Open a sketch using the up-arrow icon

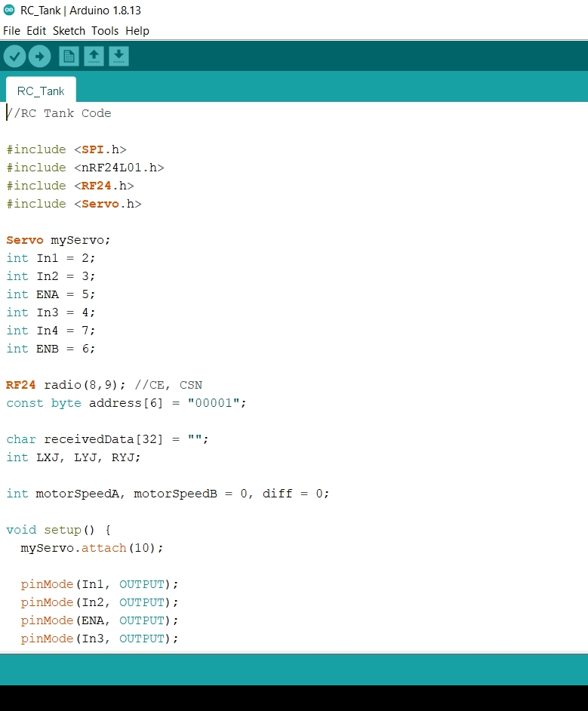click(94, 56)
